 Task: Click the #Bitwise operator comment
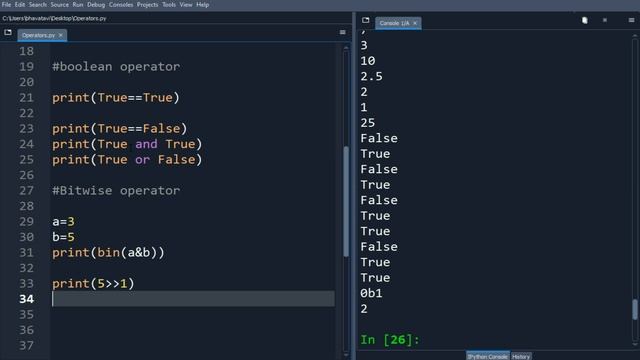click(x=116, y=191)
